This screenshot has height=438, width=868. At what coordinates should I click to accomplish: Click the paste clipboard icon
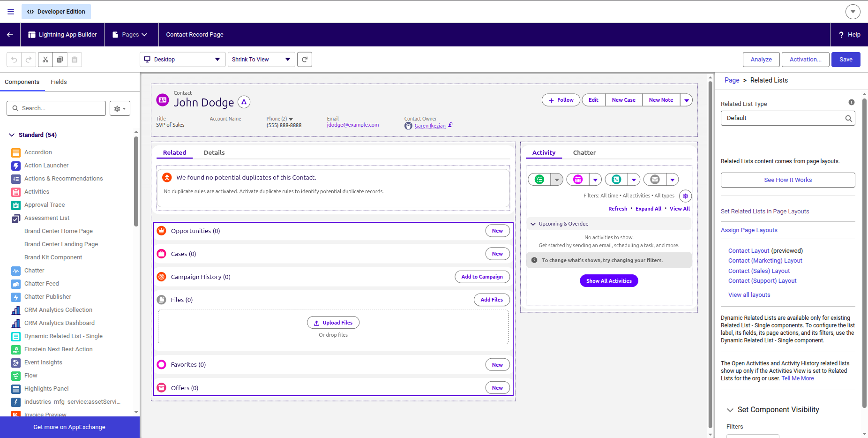[x=75, y=60]
